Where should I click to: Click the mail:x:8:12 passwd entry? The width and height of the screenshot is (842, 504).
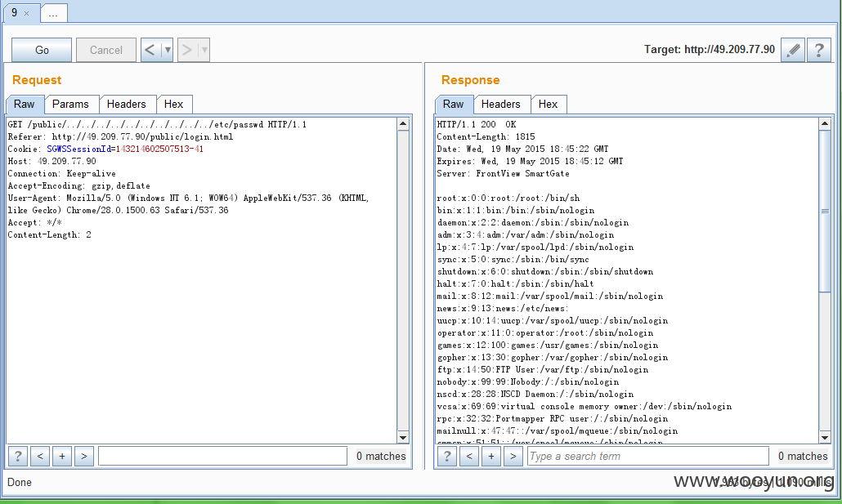(550, 297)
